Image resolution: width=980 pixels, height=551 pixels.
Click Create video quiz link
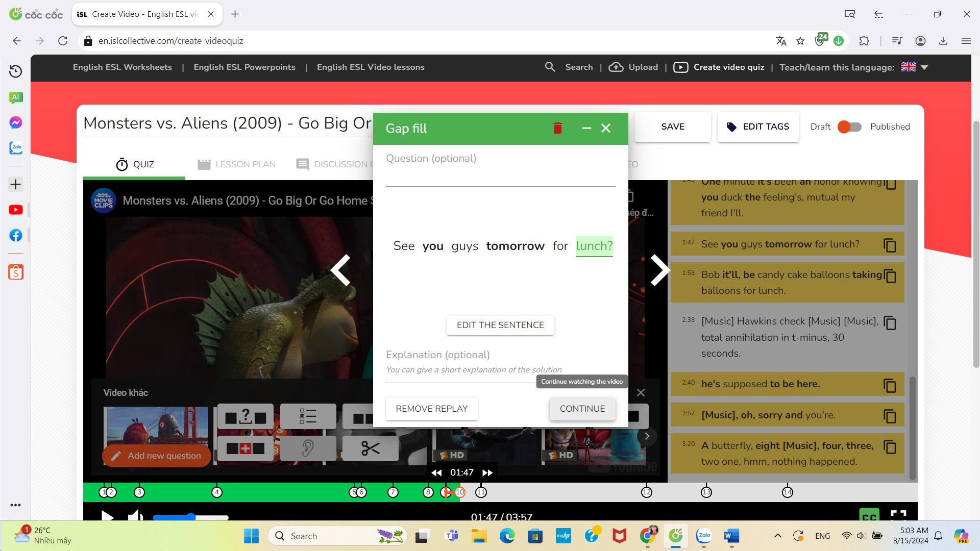719,67
